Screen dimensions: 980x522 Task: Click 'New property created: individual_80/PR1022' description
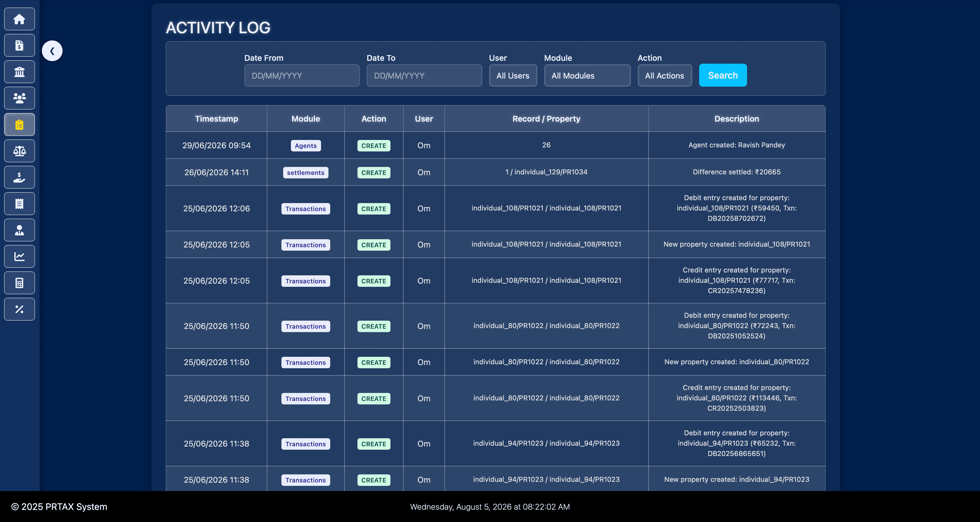tap(736, 362)
